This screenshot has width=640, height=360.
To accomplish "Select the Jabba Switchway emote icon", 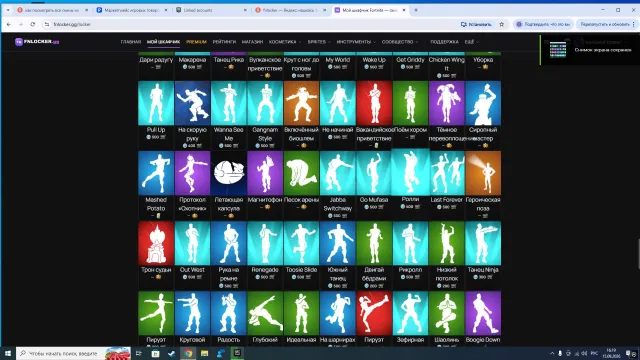I will [338, 173].
